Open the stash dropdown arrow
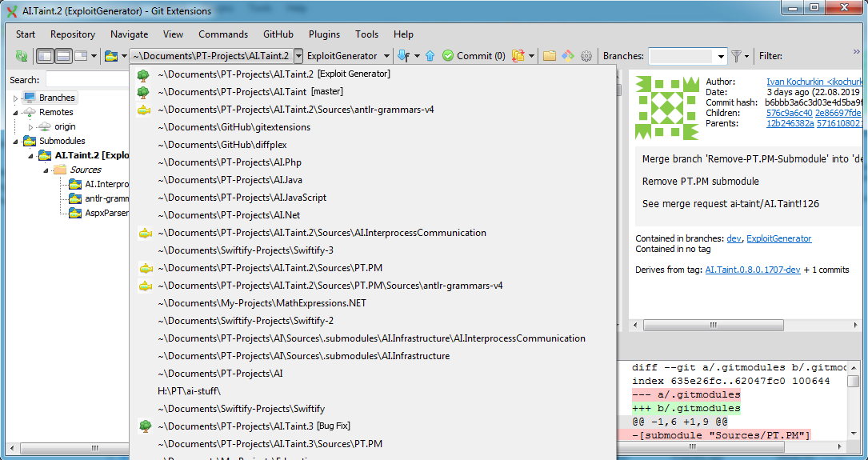The width and height of the screenshot is (868, 460). 532,56
